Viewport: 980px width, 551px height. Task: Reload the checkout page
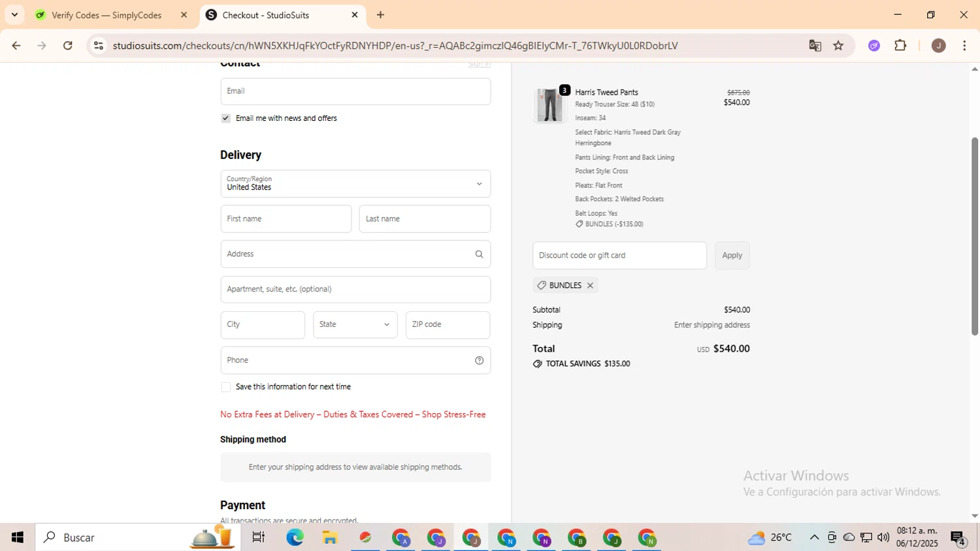68,46
